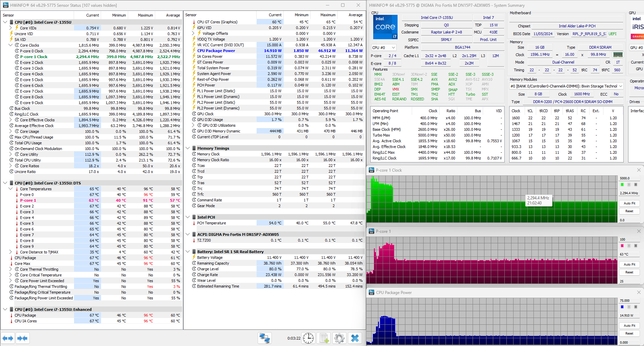Click the lightning icon beside Battery Voltage
The width and height of the screenshot is (644, 346).
194,257
